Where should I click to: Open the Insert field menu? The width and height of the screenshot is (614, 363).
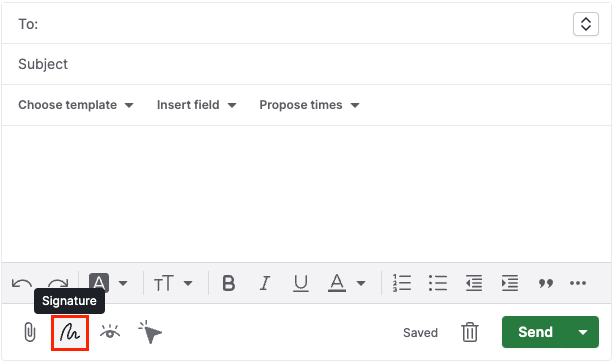tap(197, 105)
